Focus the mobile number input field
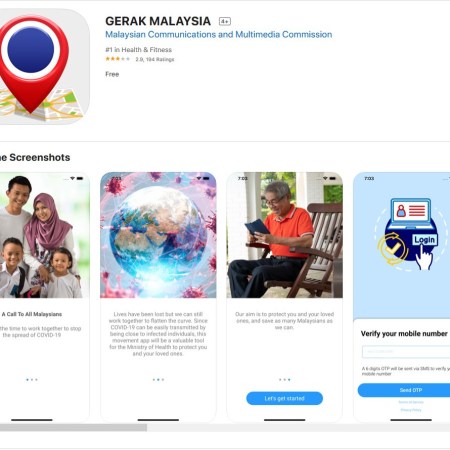This screenshot has height=450, width=450. (x=406, y=352)
